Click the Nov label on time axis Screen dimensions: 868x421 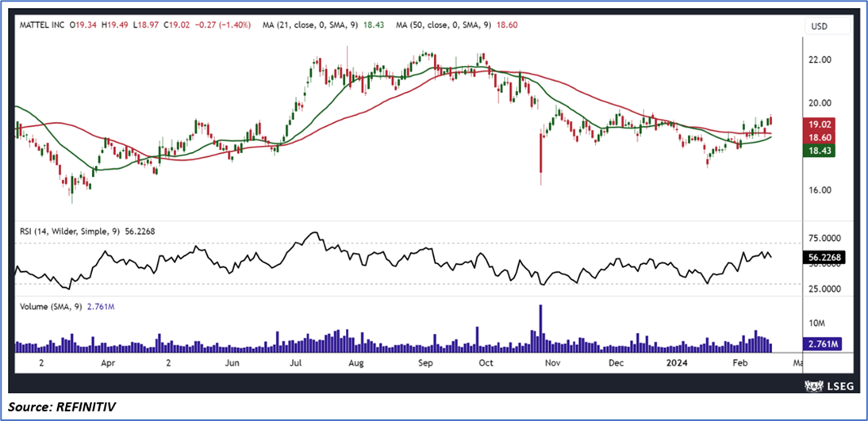[552, 363]
